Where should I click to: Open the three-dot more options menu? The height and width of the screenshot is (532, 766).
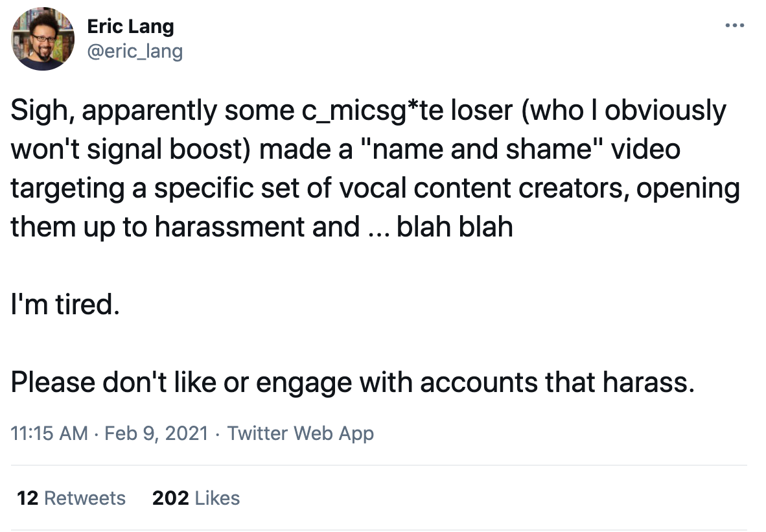734,25
